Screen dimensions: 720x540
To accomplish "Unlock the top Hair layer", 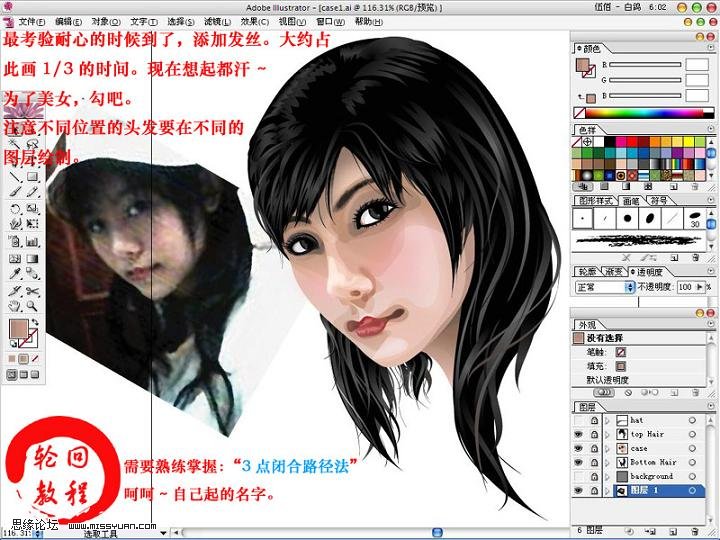I will [594, 434].
